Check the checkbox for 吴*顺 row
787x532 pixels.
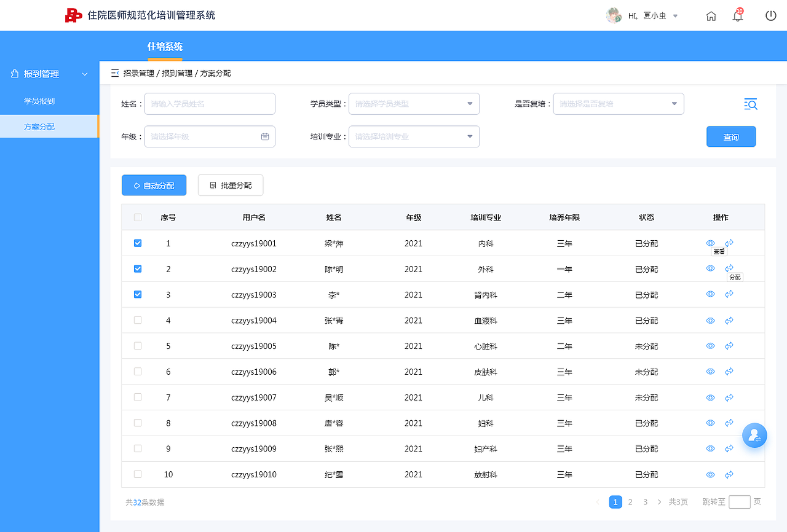pyautogui.click(x=137, y=397)
